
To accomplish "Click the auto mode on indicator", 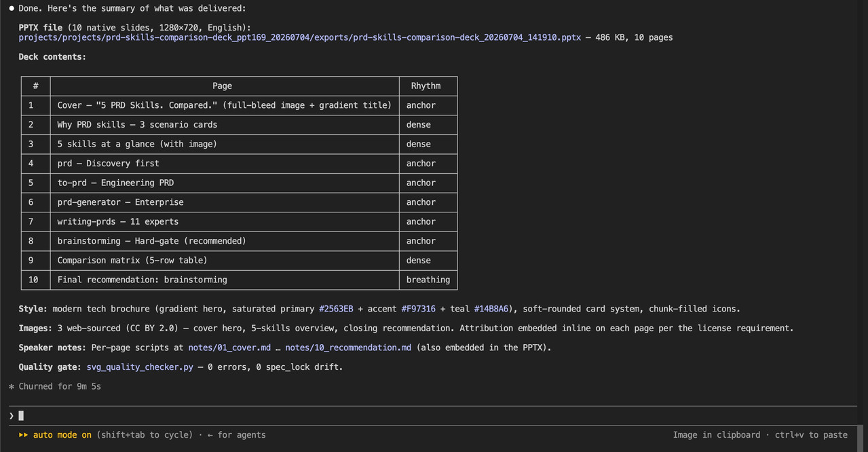I will coord(62,435).
